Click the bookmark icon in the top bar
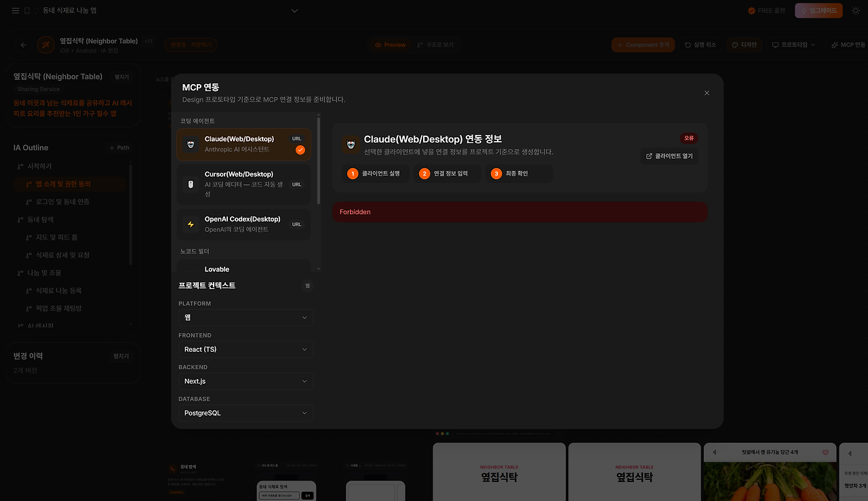The image size is (868, 501). (27, 11)
